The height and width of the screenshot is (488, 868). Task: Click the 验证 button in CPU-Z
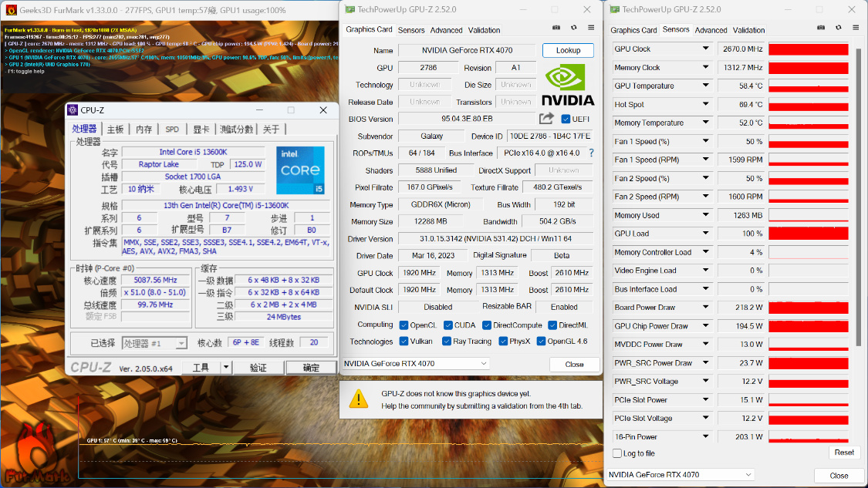click(x=258, y=368)
